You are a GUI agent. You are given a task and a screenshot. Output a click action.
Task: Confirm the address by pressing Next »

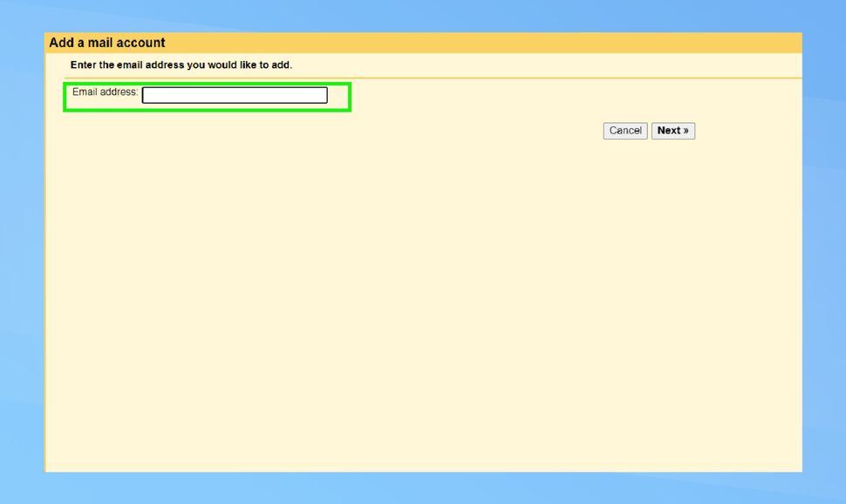pos(672,130)
